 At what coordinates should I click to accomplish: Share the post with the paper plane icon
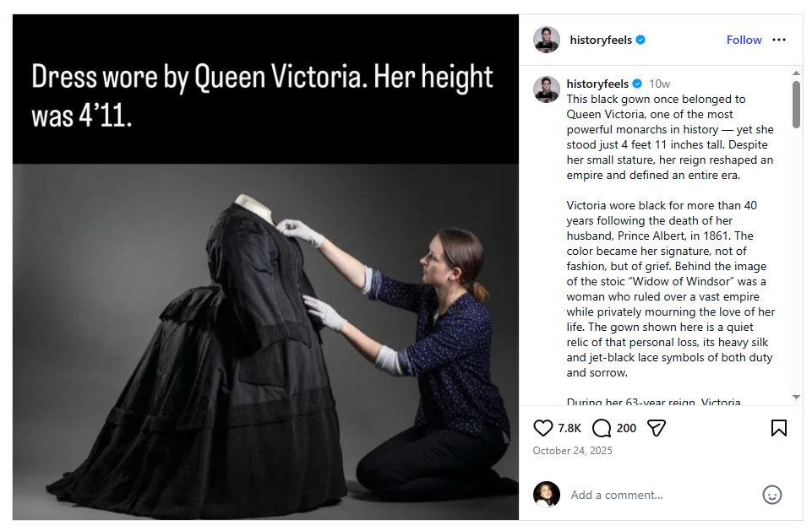(657, 428)
